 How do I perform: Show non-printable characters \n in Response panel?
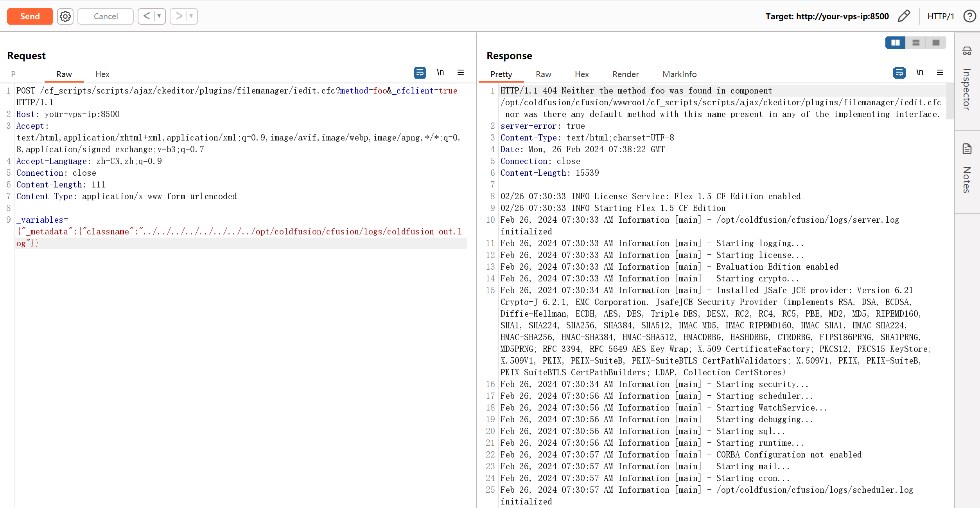pyautogui.click(x=920, y=73)
